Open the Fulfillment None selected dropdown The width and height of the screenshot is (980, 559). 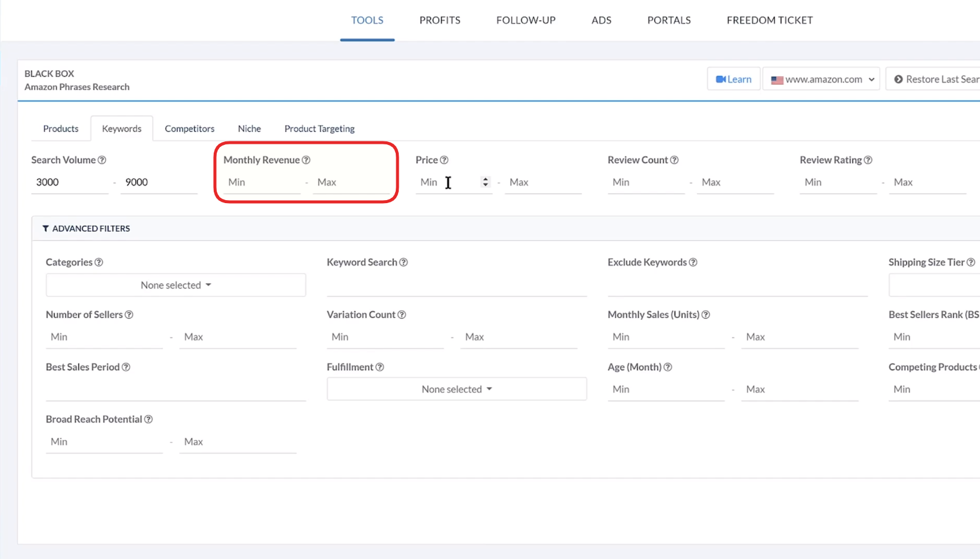[457, 389]
